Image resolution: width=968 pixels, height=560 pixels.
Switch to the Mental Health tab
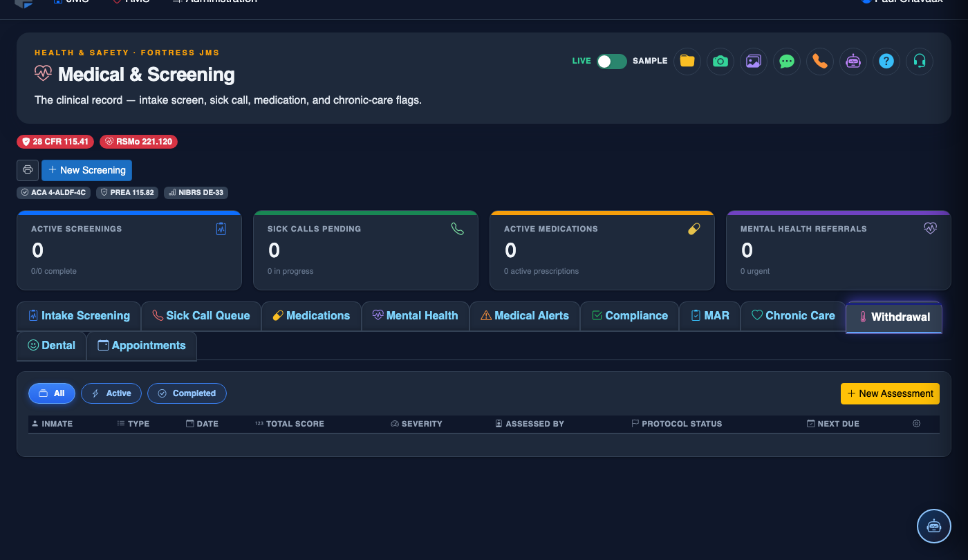(x=416, y=316)
